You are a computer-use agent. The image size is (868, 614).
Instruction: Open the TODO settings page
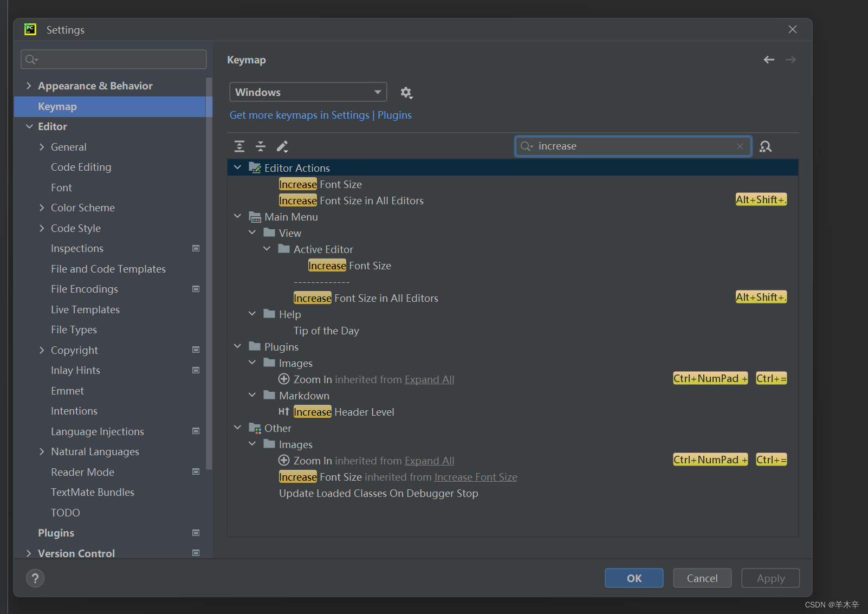click(x=65, y=513)
